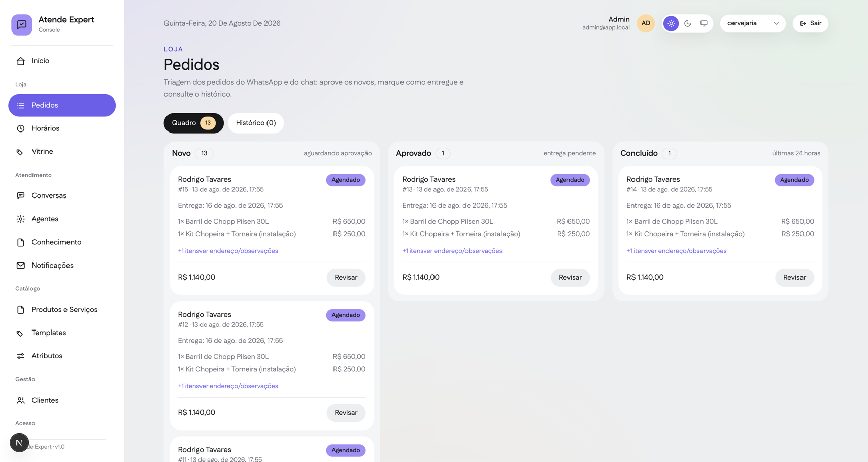This screenshot has height=462, width=868.
Task: Click the round N badge icon
Action: [19, 443]
